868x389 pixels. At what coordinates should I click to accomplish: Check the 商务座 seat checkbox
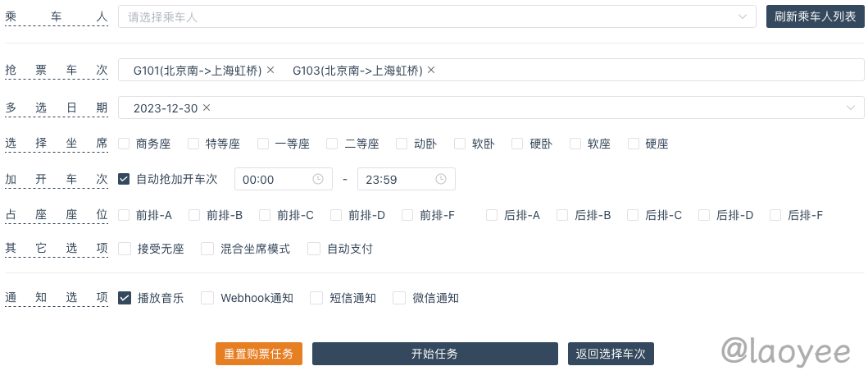(x=124, y=144)
